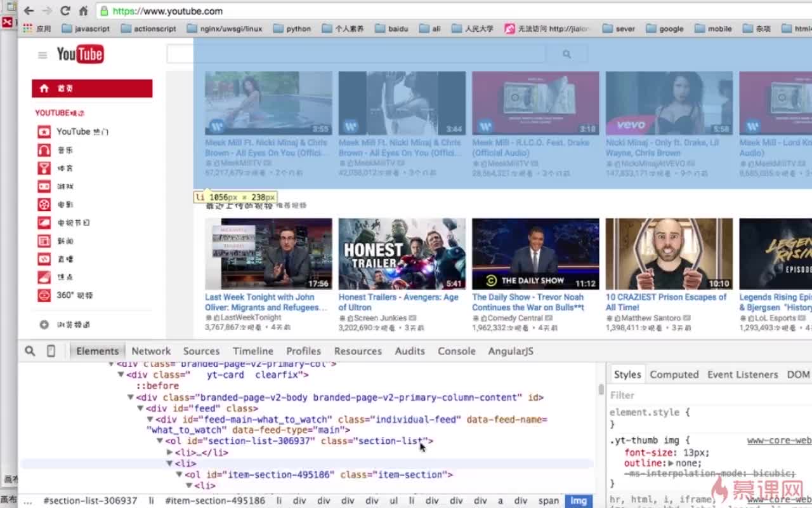The width and height of the screenshot is (812, 508).
Task: Switch to the Console tab
Action: (456, 351)
